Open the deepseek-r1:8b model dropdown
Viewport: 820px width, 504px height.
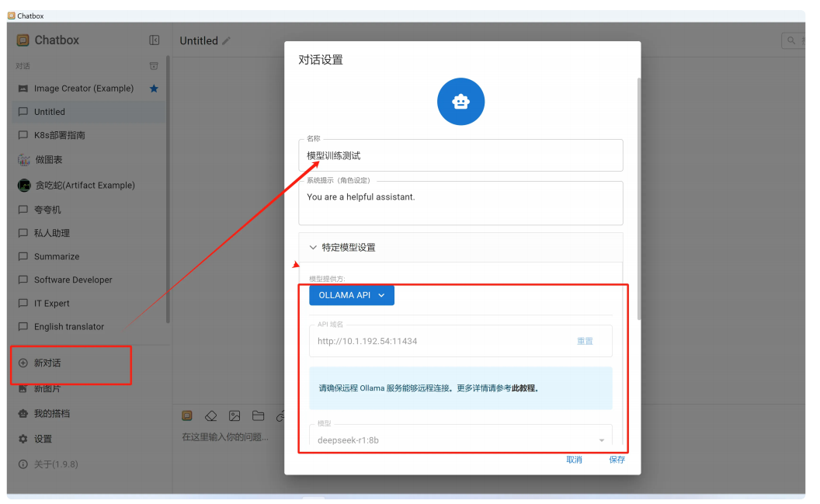(x=460, y=440)
